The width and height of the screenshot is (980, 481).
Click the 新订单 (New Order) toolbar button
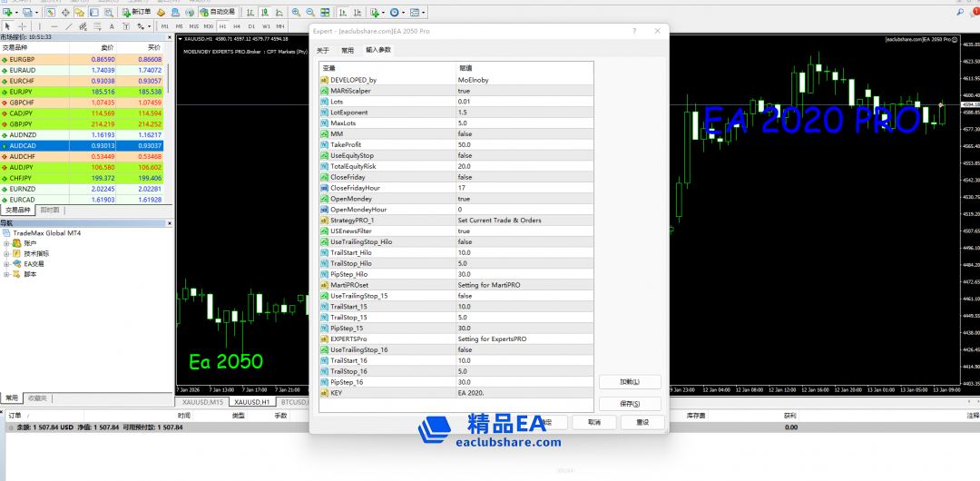tap(135, 13)
